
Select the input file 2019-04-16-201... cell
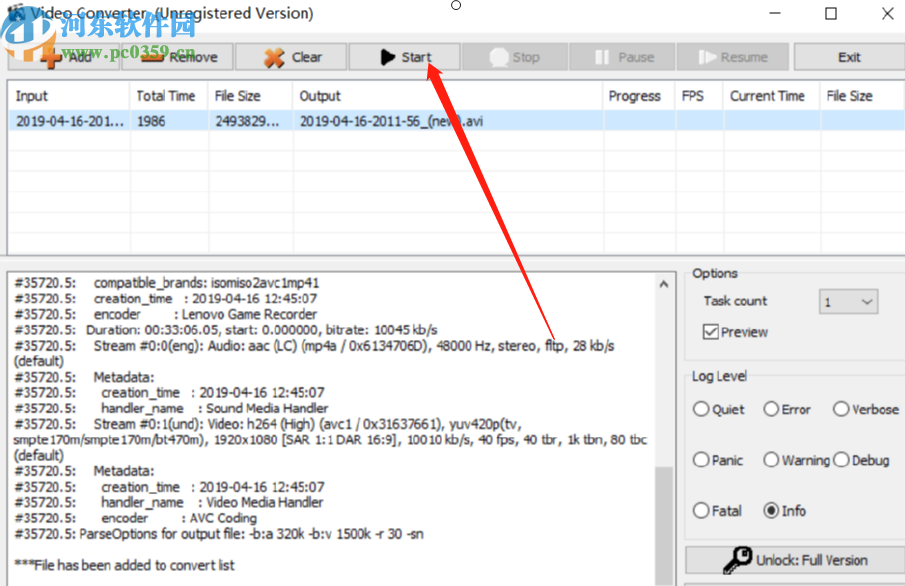69,121
